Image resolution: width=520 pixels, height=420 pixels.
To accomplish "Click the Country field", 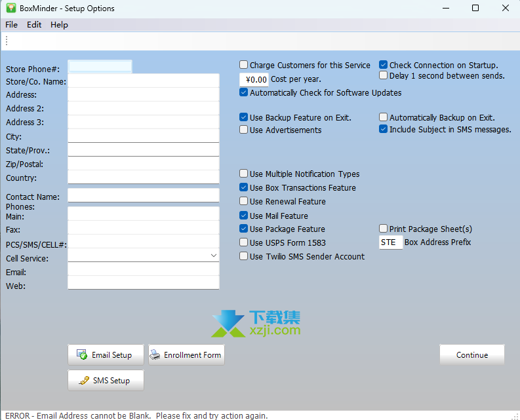I will click(x=144, y=177).
